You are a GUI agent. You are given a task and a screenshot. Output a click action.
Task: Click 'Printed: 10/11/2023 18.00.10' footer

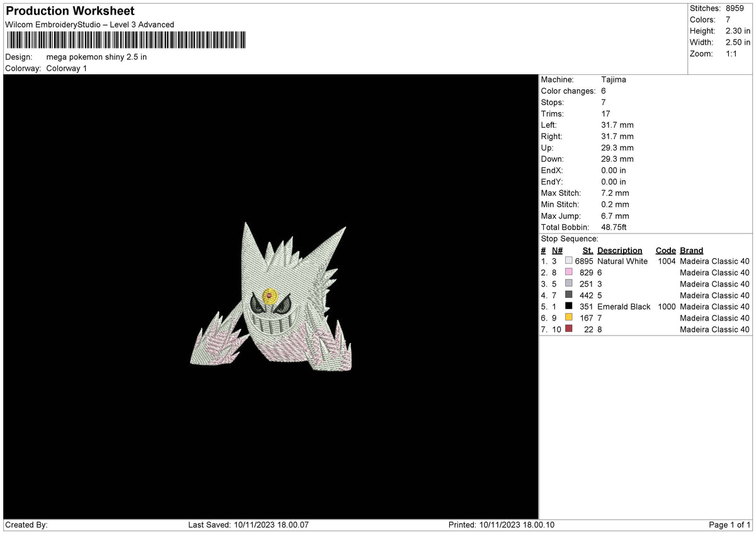pos(501,525)
